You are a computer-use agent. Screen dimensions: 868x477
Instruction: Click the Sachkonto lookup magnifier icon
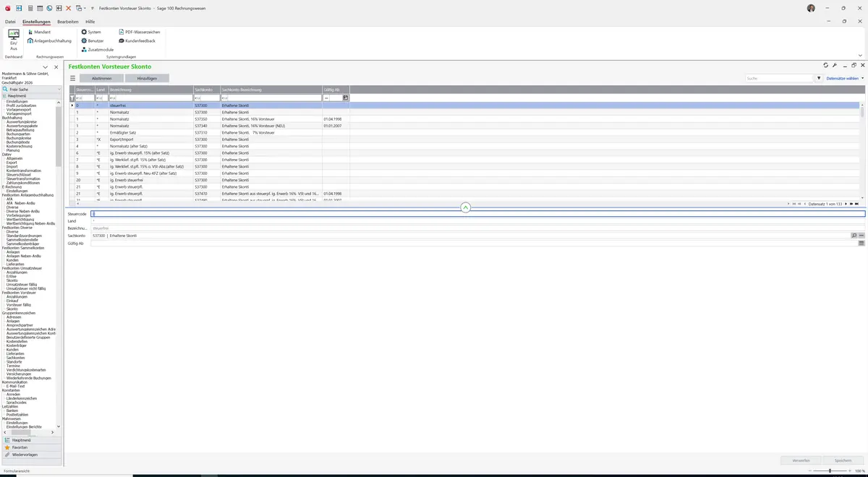pyautogui.click(x=854, y=236)
